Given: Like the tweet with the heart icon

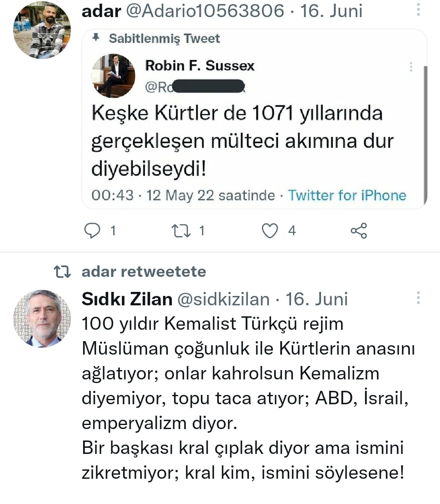Looking at the screenshot, I should pos(270,231).
